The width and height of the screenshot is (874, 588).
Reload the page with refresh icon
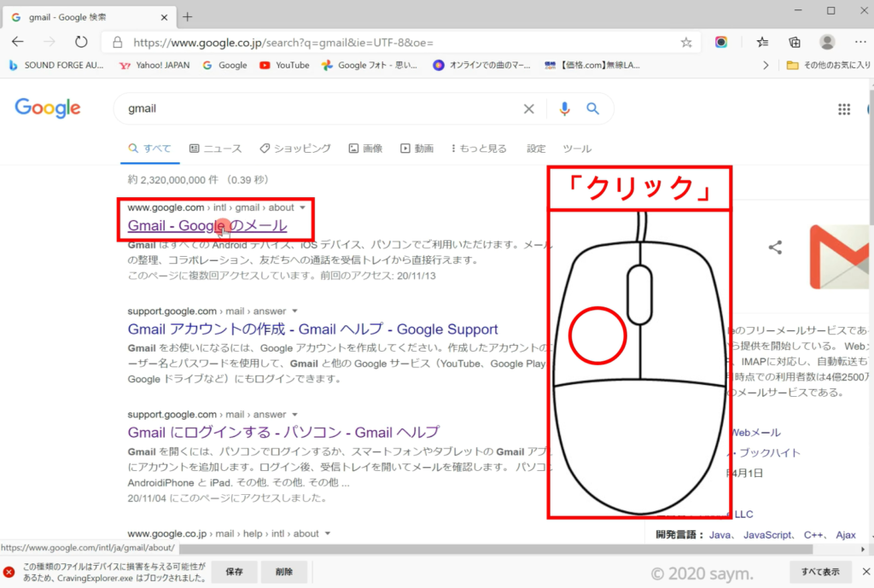[x=81, y=42]
